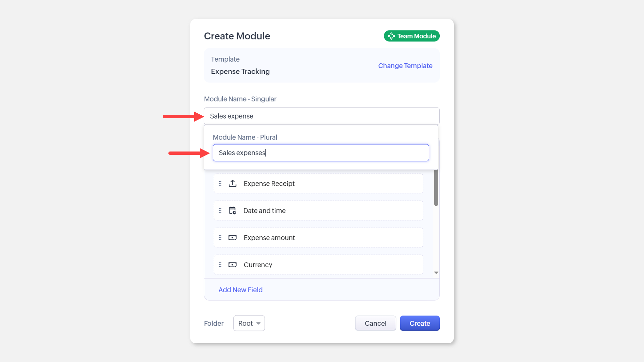Click the drag handle of Currency field
The width and height of the screenshot is (644, 362).
click(x=220, y=265)
